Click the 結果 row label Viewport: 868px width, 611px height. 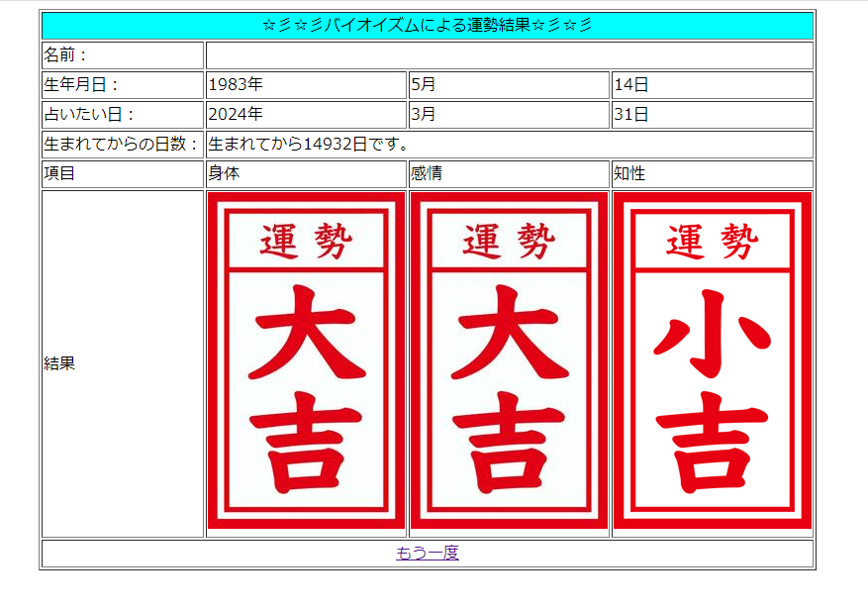pyautogui.click(x=59, y=363)
